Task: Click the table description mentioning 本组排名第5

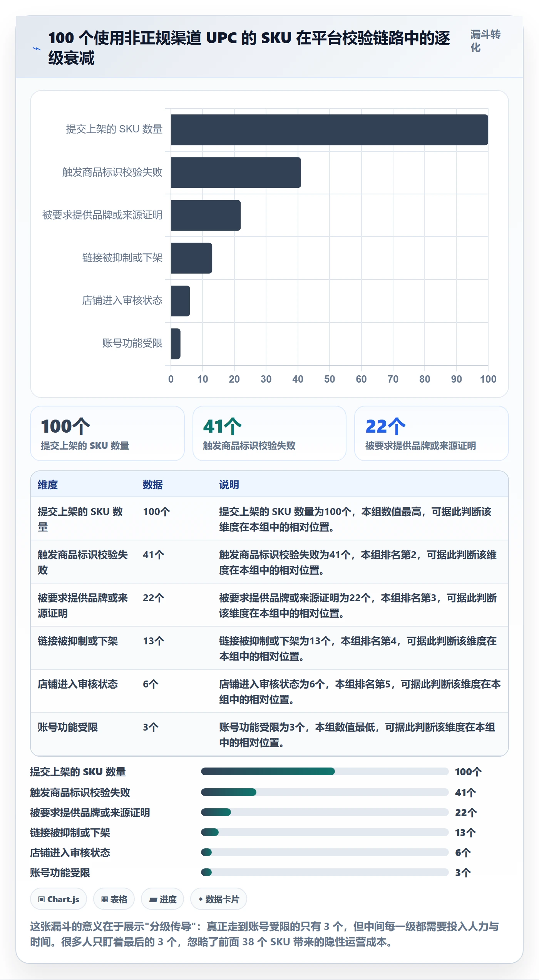Action: [360, 692]
